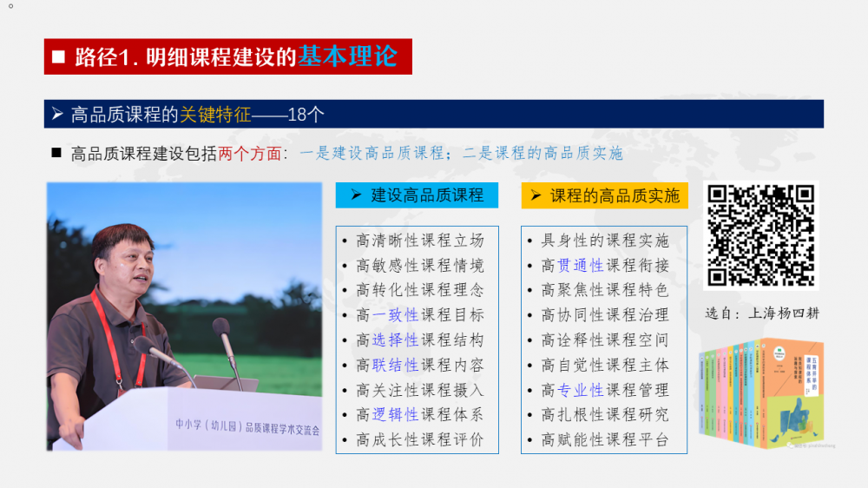
Task: Click the caption 选自：上海杨四耕
Action: (761, 313)
